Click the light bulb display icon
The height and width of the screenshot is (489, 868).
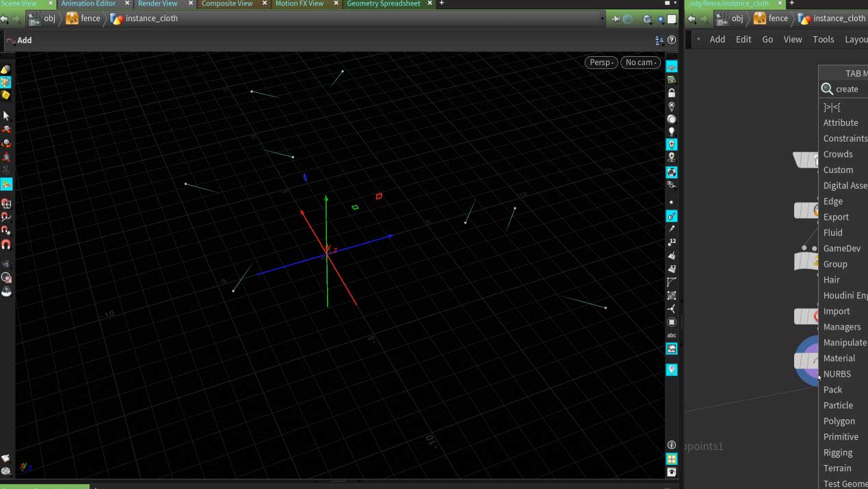pyautogui.click(x=672, y=132)
